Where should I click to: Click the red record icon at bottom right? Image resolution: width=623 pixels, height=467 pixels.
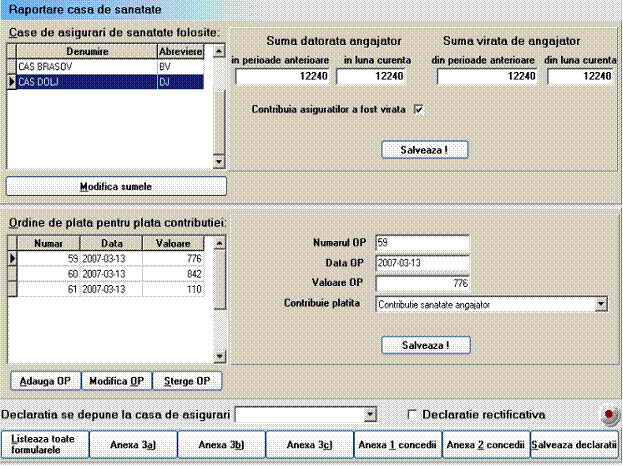(x=605, y=414)
